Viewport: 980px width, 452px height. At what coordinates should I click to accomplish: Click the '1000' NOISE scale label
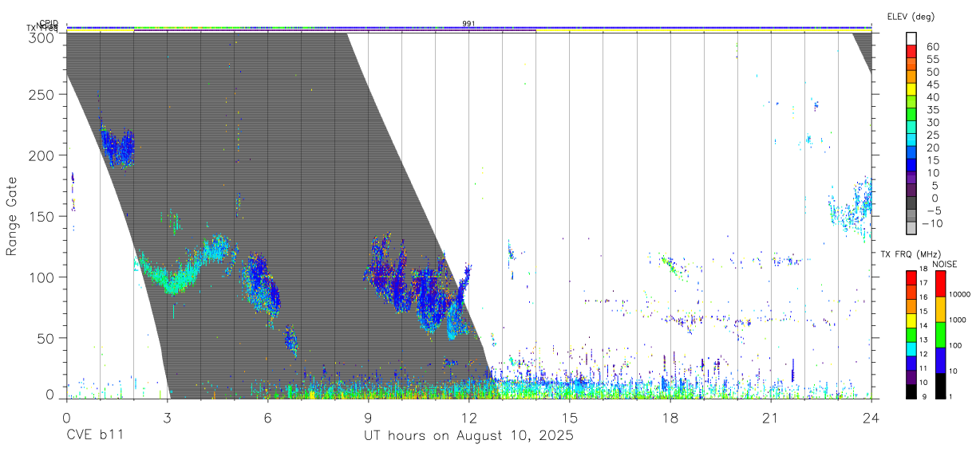(958, 320)
